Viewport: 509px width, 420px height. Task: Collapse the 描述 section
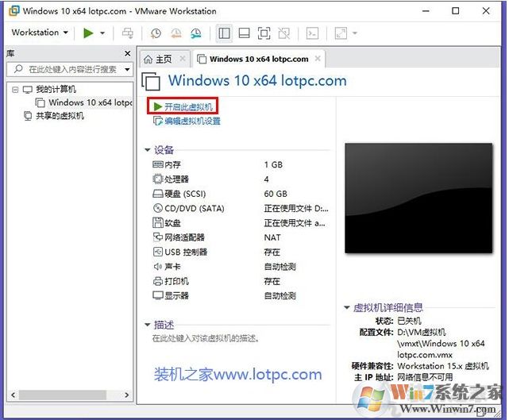(x=148, y=325)
